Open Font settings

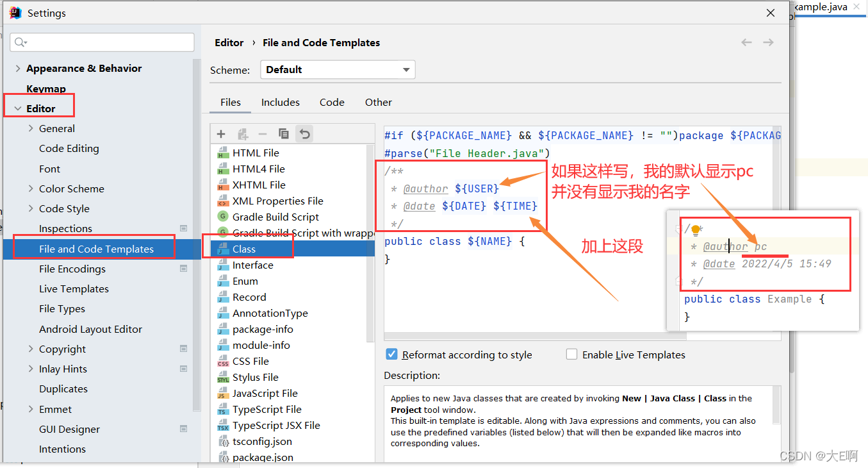(49, 169)
